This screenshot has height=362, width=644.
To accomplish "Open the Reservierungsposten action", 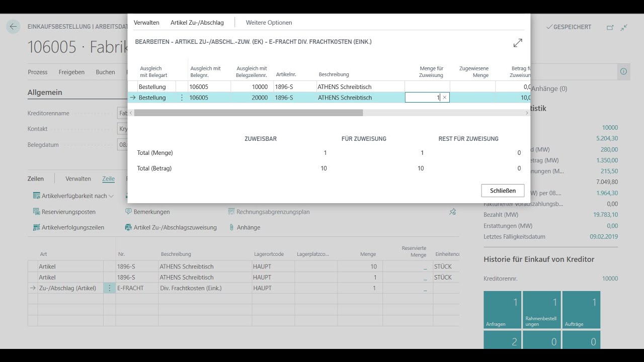I will 64,212.
